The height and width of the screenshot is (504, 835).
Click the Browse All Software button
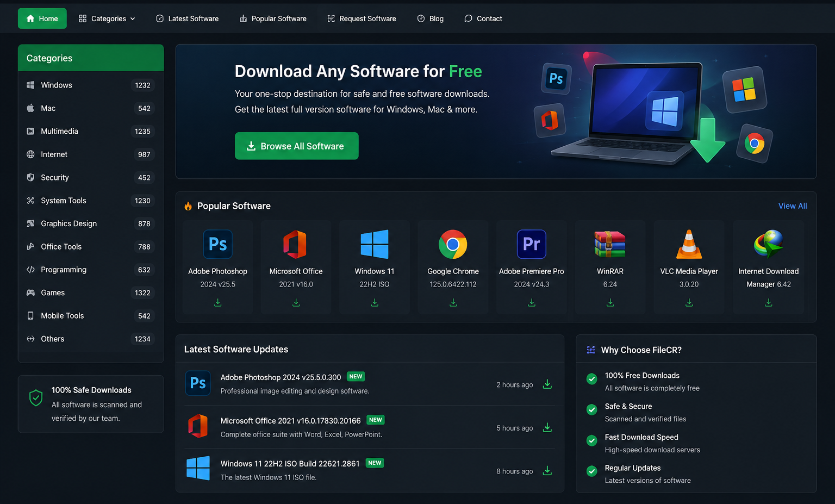296,146
